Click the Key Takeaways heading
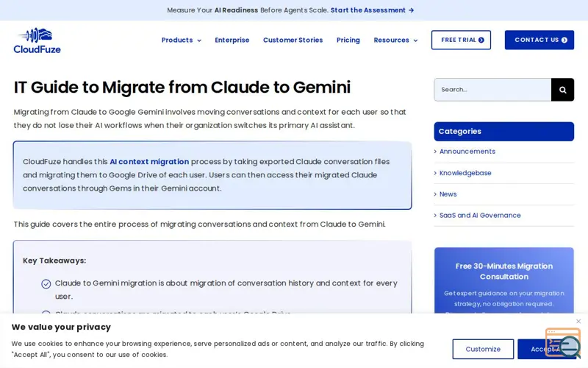Screen dimensions: 588x368 pyautogui.click(x=54, y=261)
